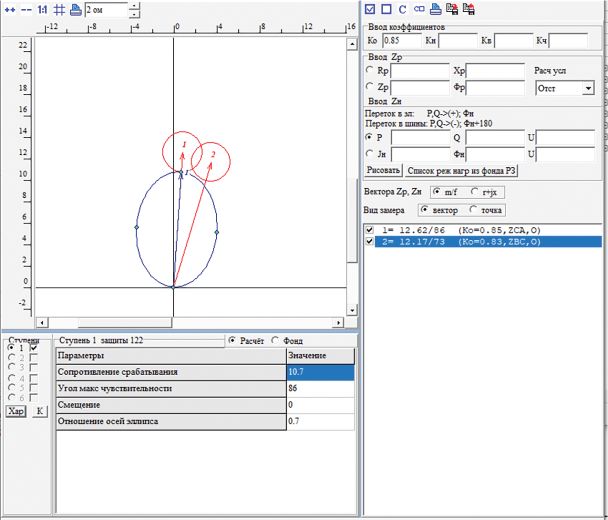Image resolution: width=608 pixels, height=520 pixels.
Task: Select the 'Расчёт' radio button
Action: (232, 340)
